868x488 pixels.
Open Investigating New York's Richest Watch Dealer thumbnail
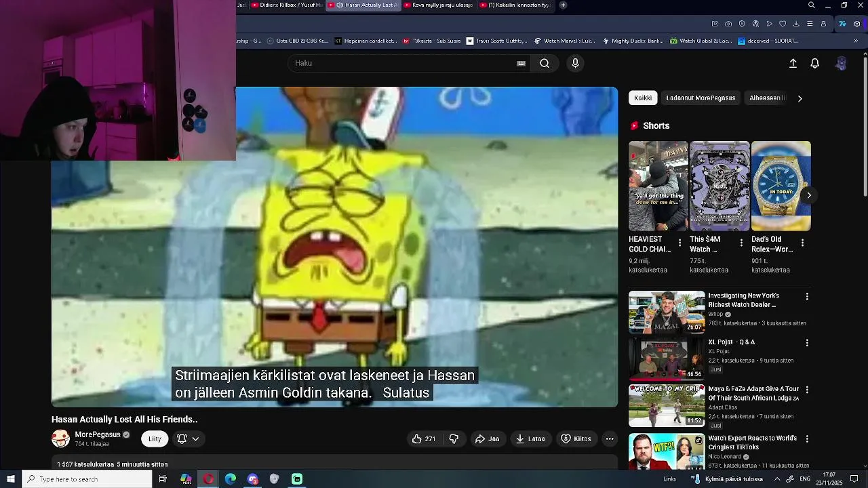[x=667, y=312]
